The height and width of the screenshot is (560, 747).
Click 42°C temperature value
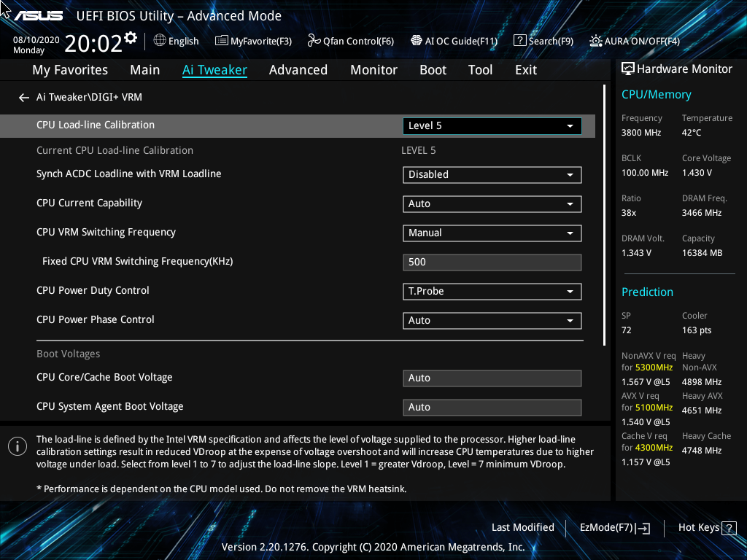(x=692, y=133)
